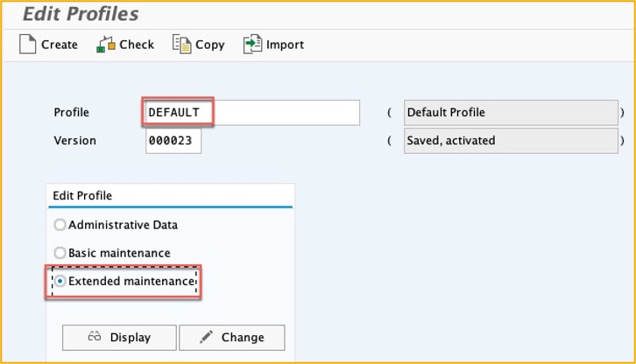Click the Default Profile description field

point(511,112)
